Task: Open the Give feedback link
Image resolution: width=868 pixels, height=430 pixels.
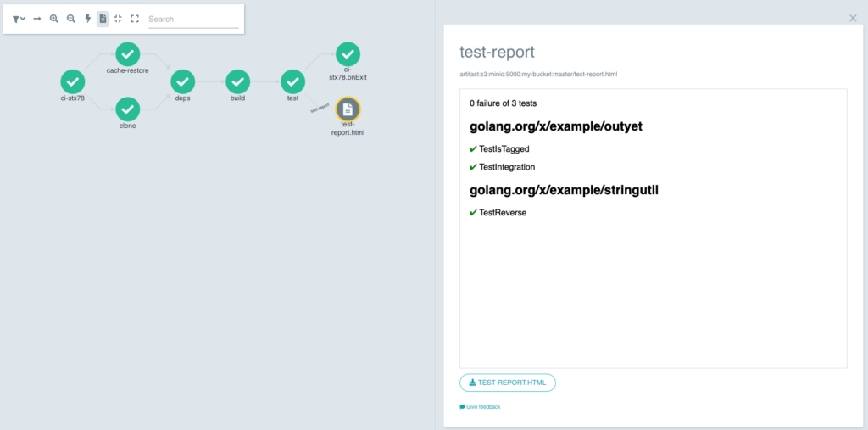Action: pyautogui.click(x=480, y=407)
